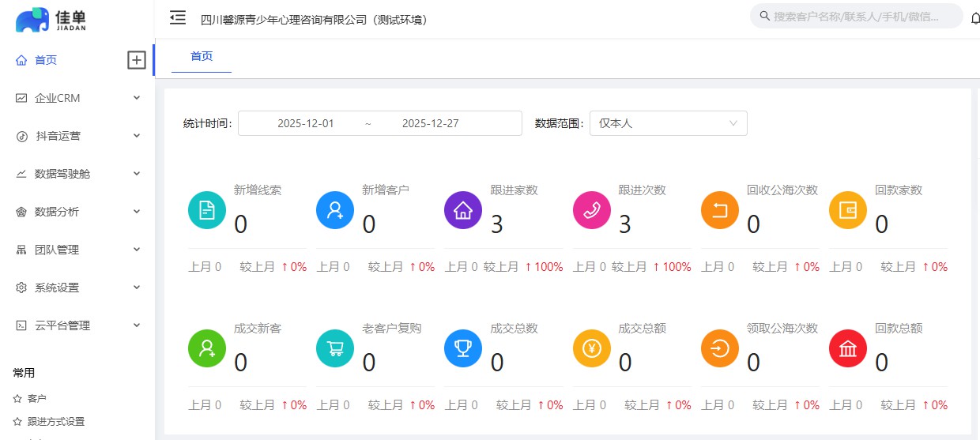Click the 老客户复购 label
The width and height of the screenshot is (980, 440).
click(x=392, y=329)
